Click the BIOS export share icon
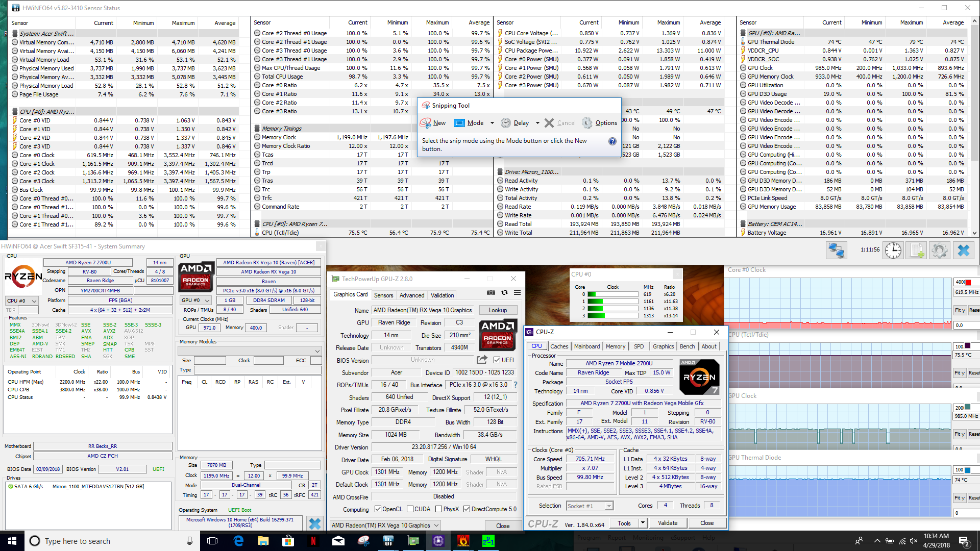 pos(482,360)
